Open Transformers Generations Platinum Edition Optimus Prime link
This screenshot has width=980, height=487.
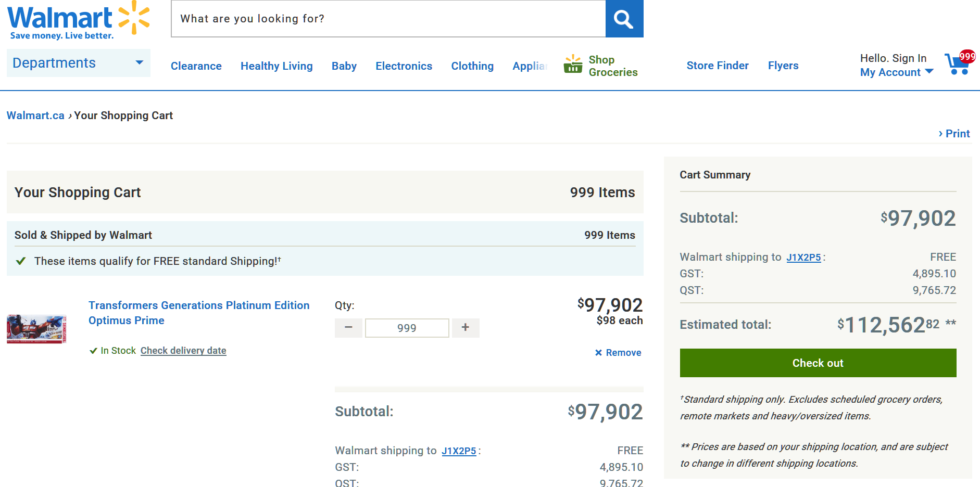(x=199, y=313)
